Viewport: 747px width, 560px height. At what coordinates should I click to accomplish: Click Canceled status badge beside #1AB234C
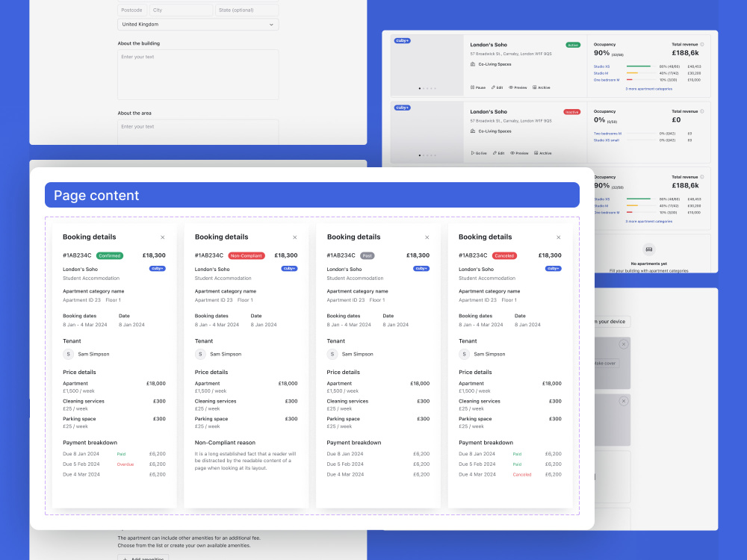504,255
